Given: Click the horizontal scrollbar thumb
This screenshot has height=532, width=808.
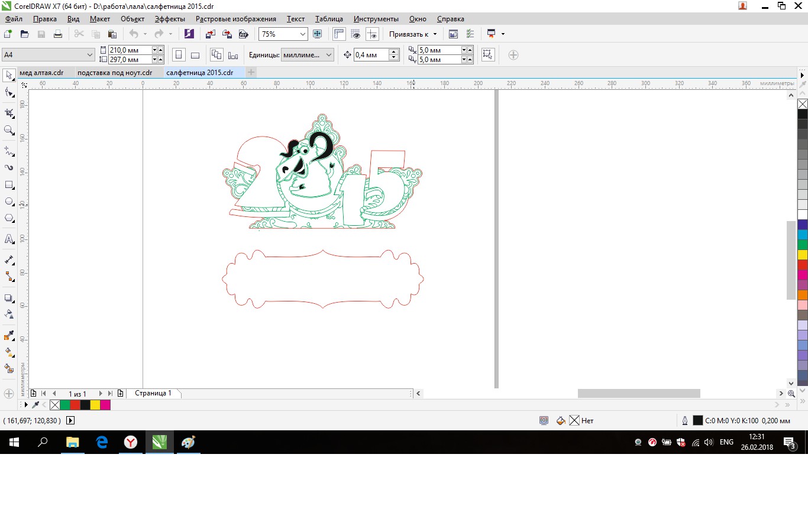Looking at the screenshot, I should pos(639,393).
